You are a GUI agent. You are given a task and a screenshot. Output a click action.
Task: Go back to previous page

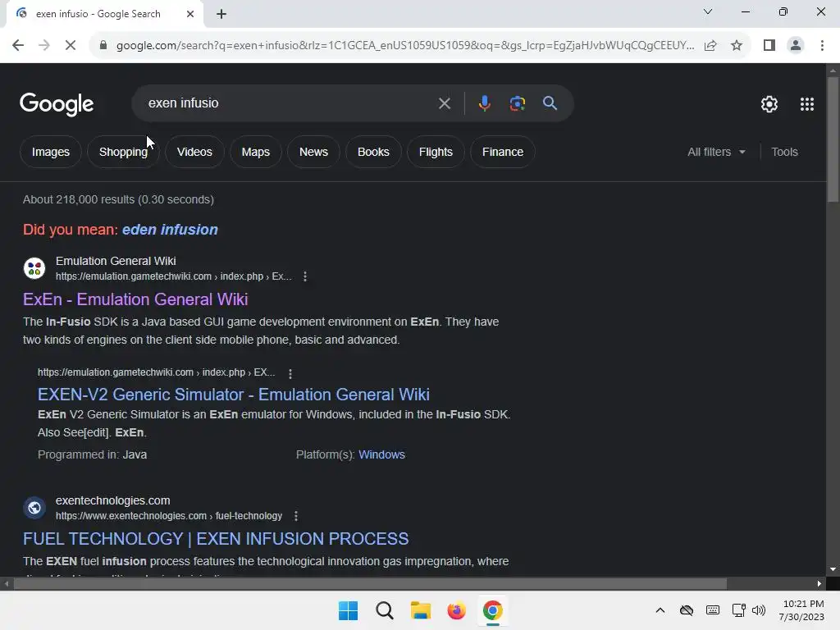(x=18, y=46)
